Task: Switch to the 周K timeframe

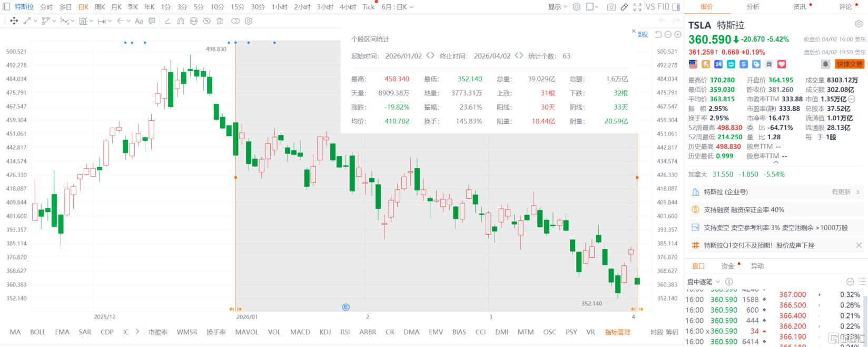Action: [x=100, y=7]
